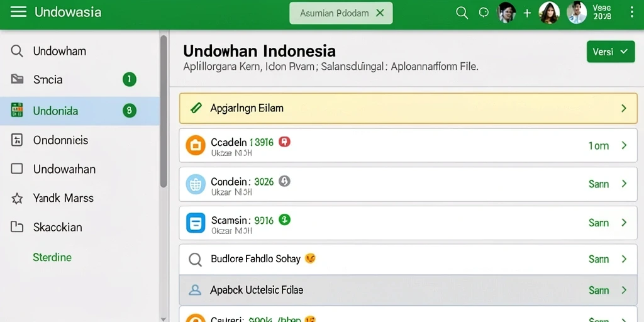Open the Undowham sidebar item
The height and width of the screenshot is (322, 644).
80,51
